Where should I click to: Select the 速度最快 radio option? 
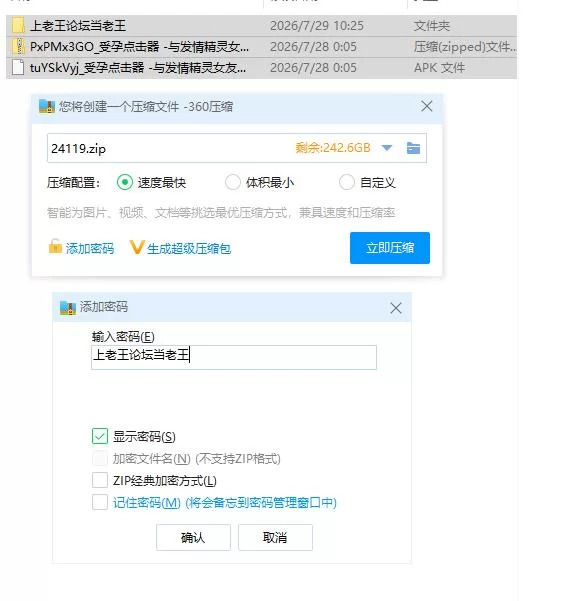[125, 182]
